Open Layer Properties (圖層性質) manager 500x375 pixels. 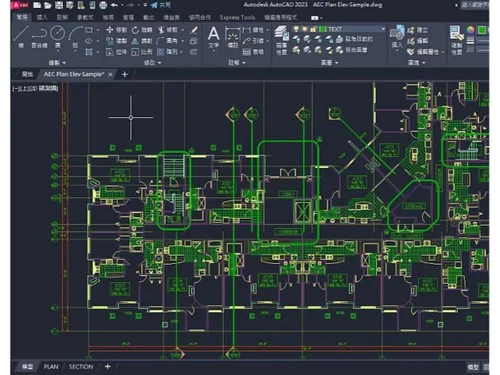281,40
